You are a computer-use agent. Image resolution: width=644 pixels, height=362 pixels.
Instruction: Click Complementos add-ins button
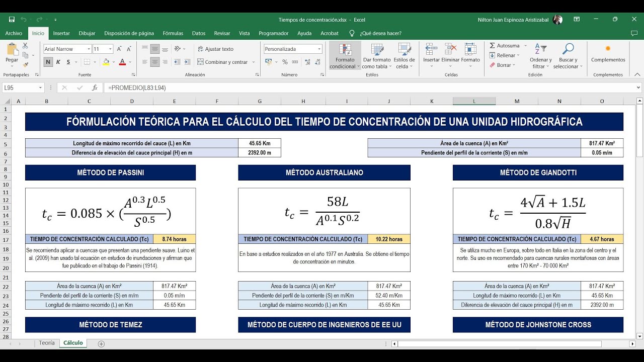coord(608,54)
